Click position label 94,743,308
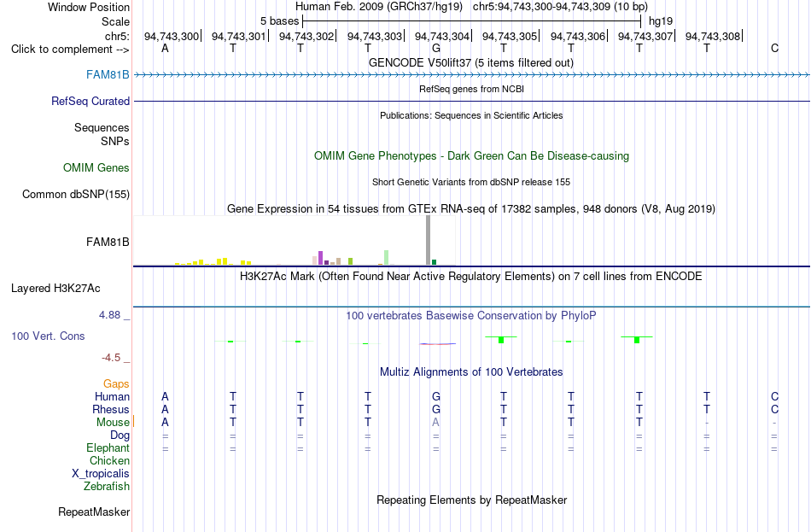Viewport: 811px width, 532px height. pyautogui.click(x=713, y=36)
